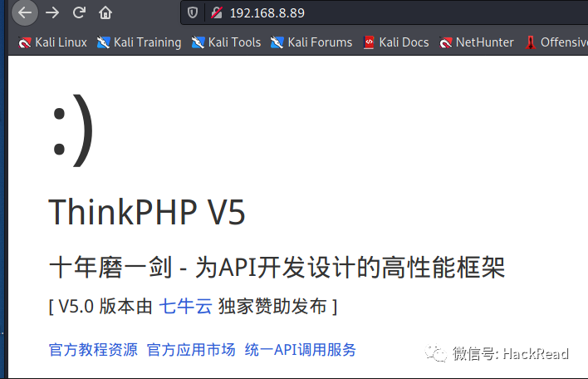
Task: Open the 官方教程资源 link
Action: coord(93,350)
